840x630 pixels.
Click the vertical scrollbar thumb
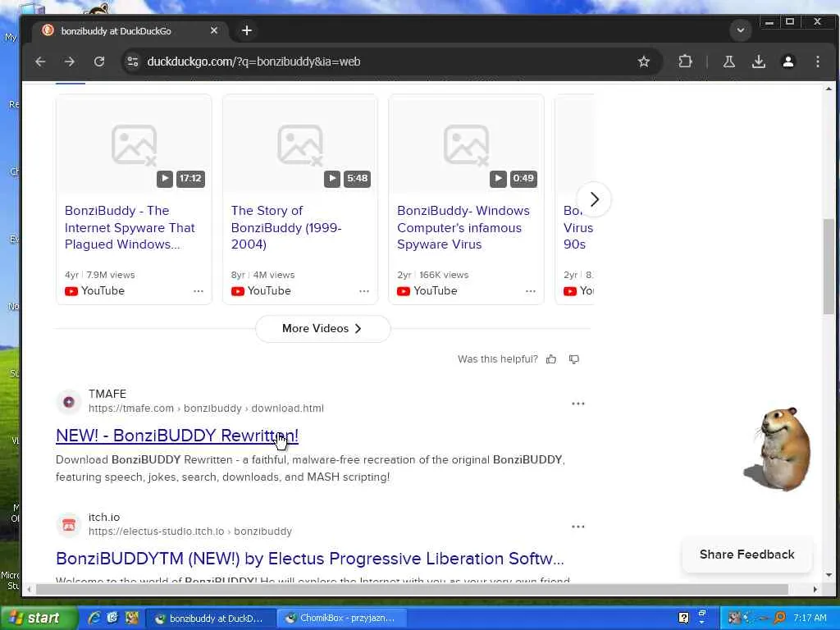pos(829,267)
